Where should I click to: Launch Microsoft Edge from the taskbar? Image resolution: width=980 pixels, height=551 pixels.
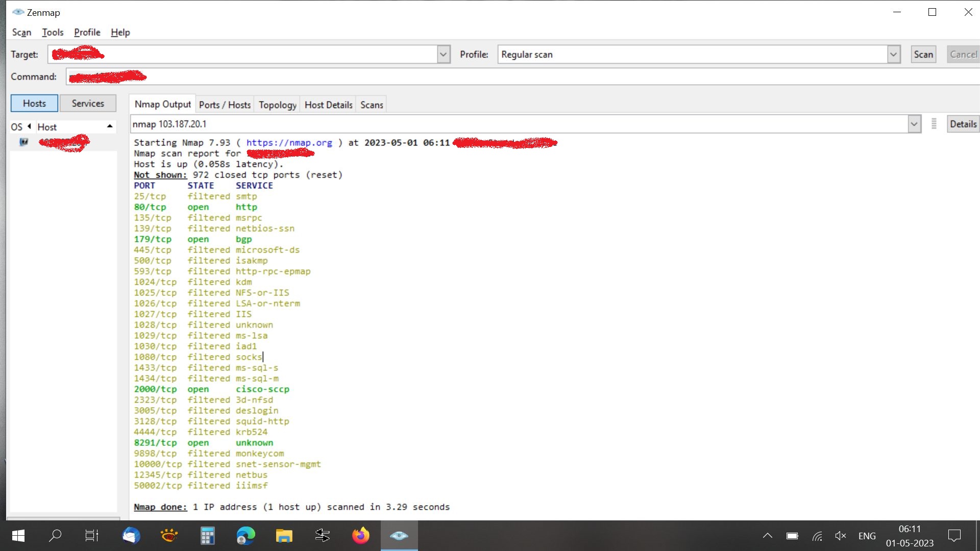point(246,536)
